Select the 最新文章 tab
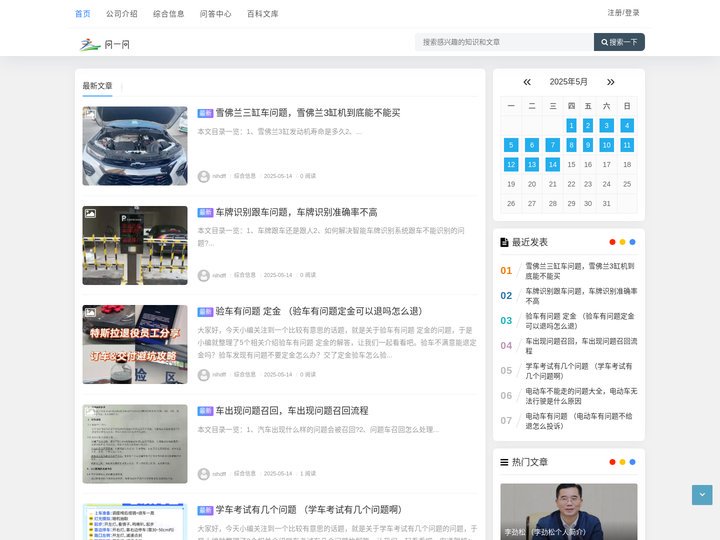Image resolution: width=720 pixels, height=540 pixels. point(97,86)
